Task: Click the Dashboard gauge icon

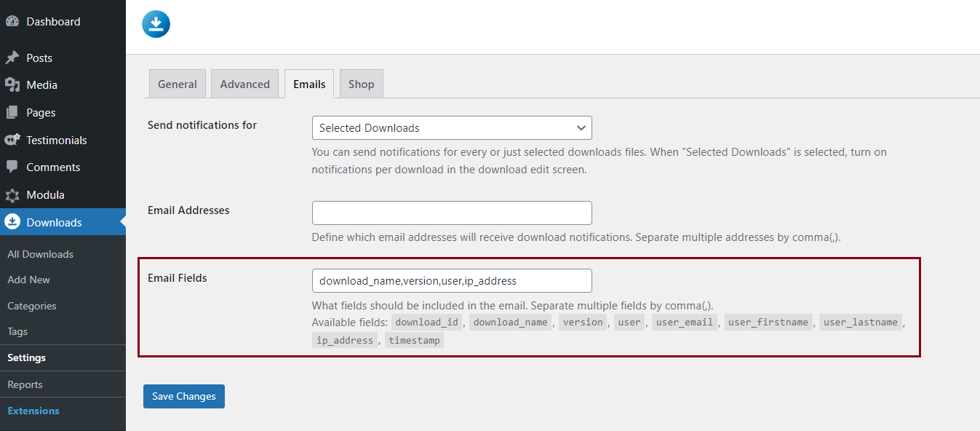Action: pos(12,22)
